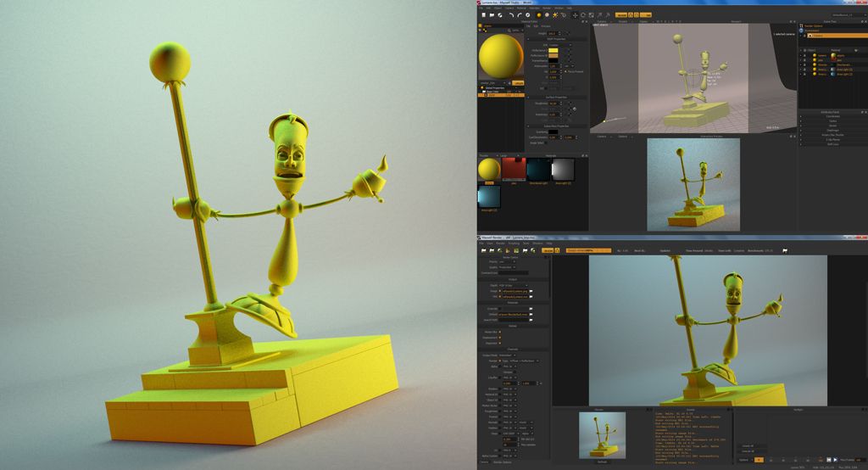
Task: Click the second folder icon in Maxwell Render toolbar
Action: tap(492, 250)
